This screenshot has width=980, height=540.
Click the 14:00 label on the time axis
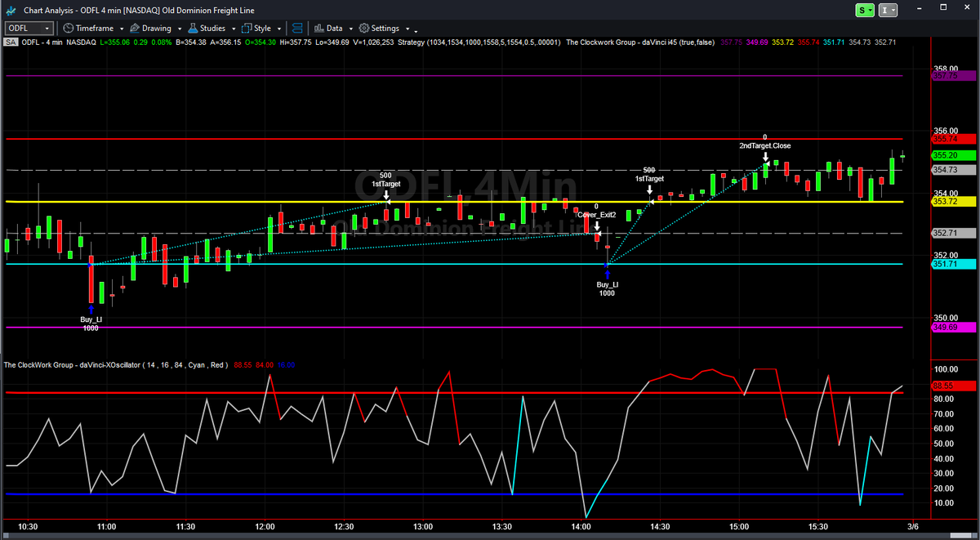click(x=581, y=527)
